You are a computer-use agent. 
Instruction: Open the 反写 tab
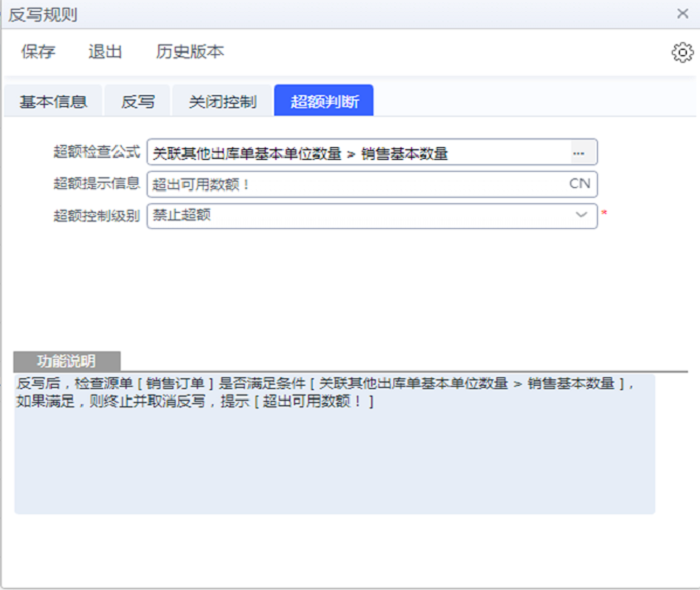(138, 101)
